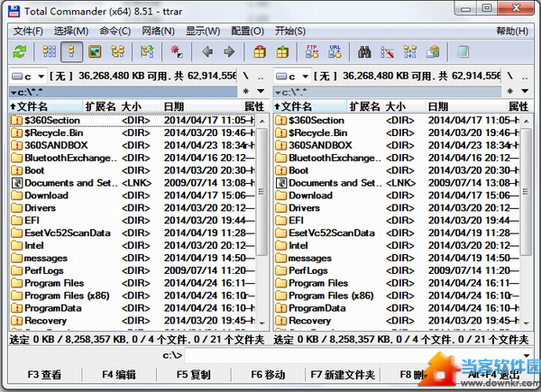Click swap panels toolbar icon
541x392 pixels.
147,51
